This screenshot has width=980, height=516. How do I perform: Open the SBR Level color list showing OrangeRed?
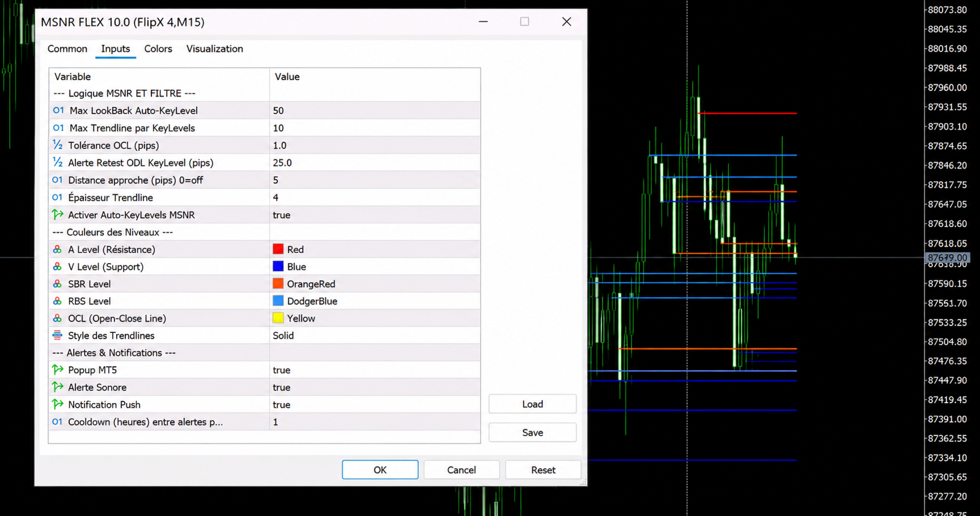tap(375, 284)
